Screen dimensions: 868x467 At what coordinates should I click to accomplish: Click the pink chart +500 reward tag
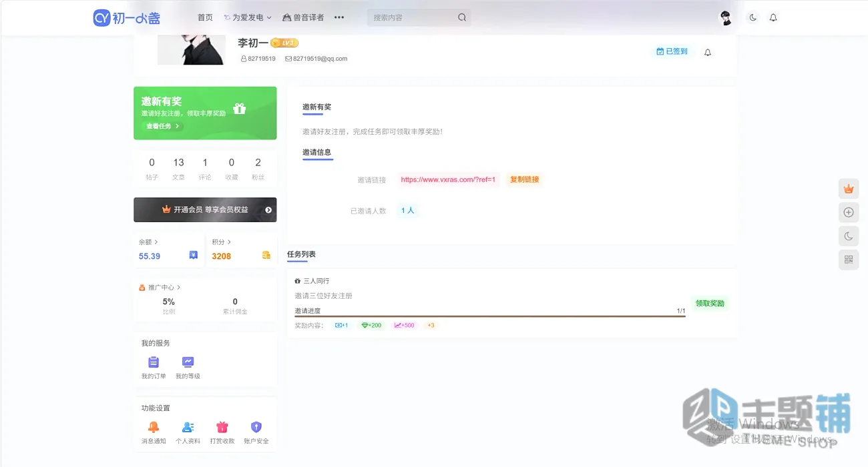tap(405, 326)
